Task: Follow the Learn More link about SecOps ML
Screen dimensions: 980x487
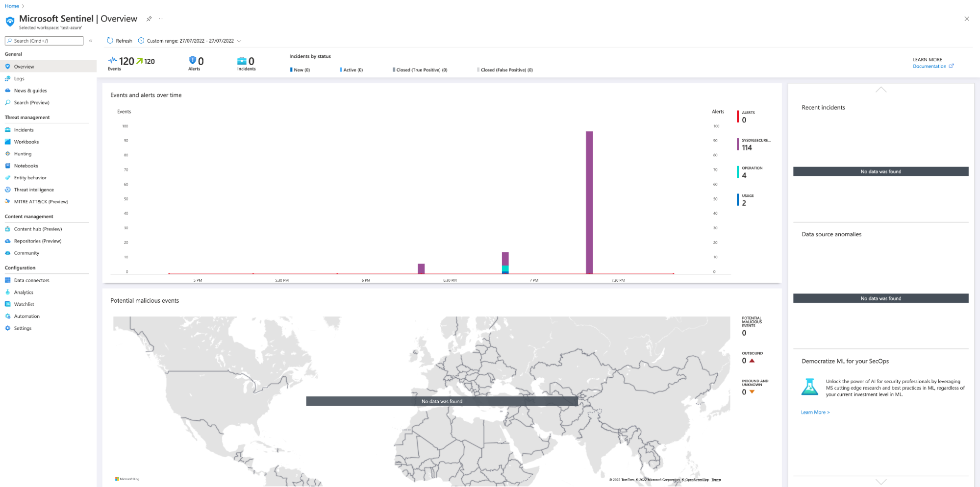Action: tap(815, 412)
